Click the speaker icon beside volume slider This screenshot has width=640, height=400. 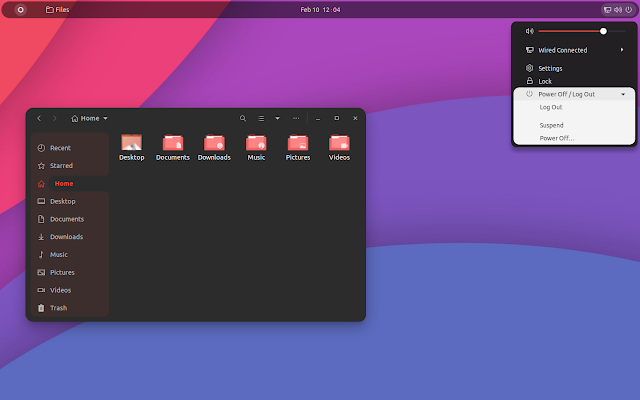[529, 31]
